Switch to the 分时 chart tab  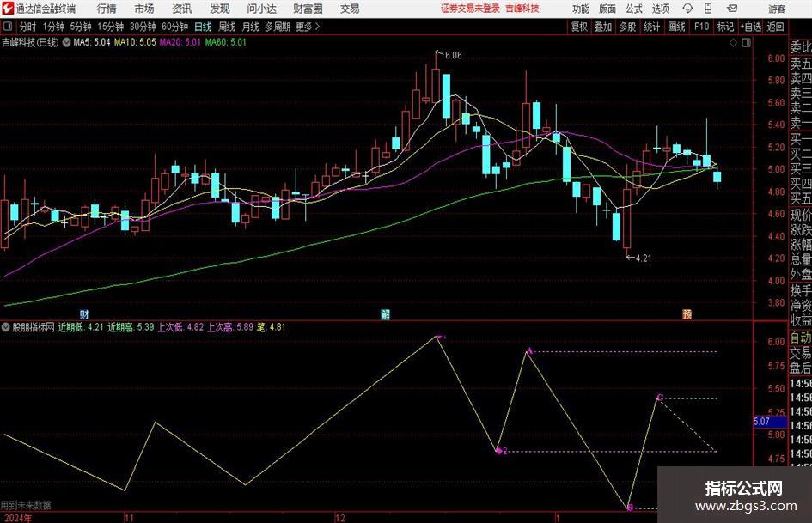28,27
